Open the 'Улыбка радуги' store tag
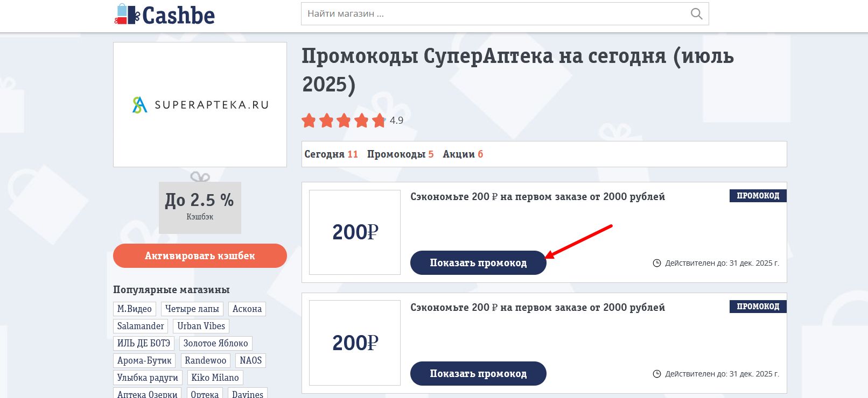This screenshot has height=398, width=868. [x=148, y=378]
